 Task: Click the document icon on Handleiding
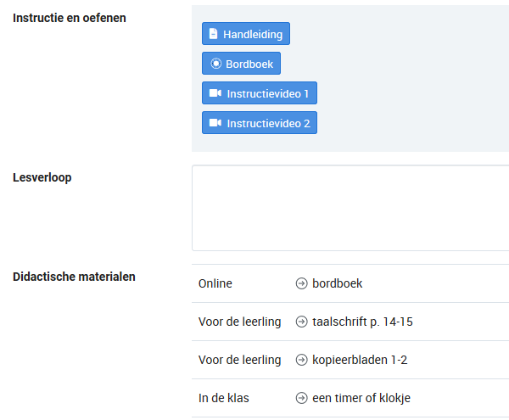point(213,33)
